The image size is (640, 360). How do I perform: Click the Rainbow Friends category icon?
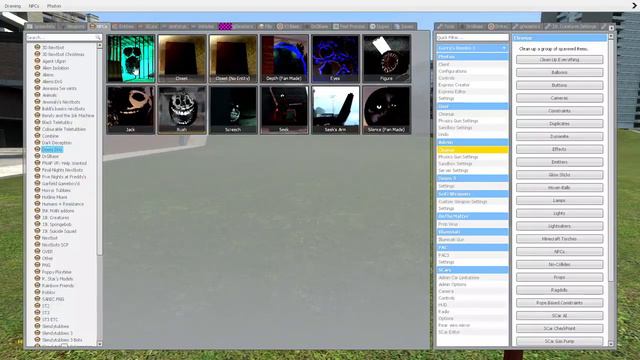tap(37, 285)
